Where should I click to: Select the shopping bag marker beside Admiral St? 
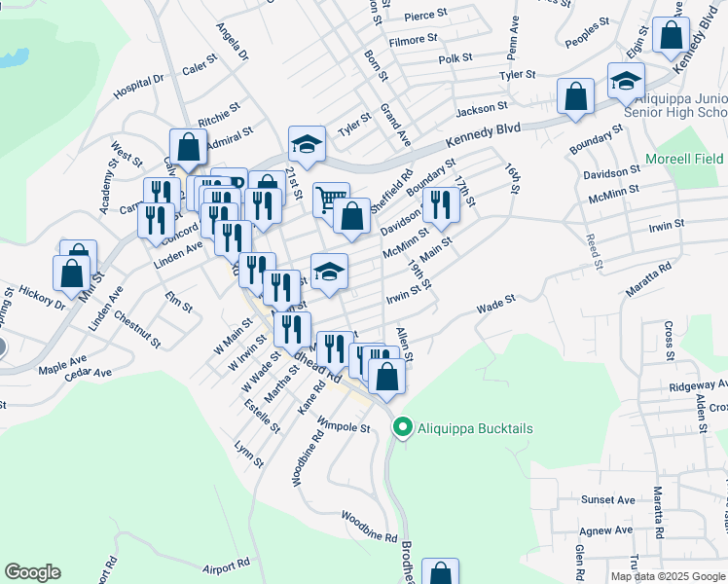tap(188, 148)
